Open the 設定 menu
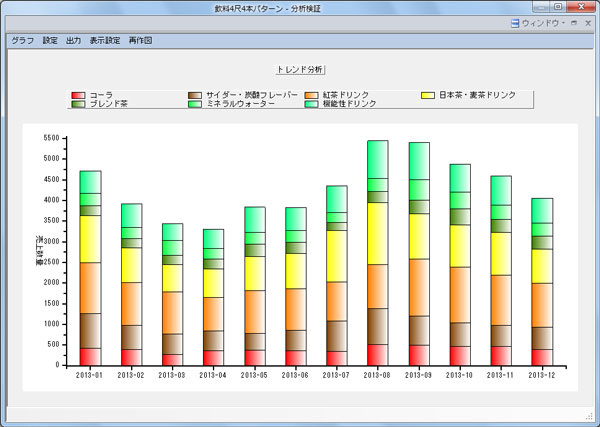Viewport: 600px width, 427px height. click(x=50, y=41)
